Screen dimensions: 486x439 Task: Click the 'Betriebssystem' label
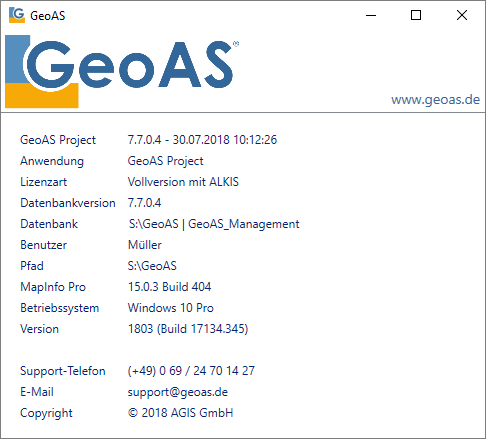click(x=60, y=308)
